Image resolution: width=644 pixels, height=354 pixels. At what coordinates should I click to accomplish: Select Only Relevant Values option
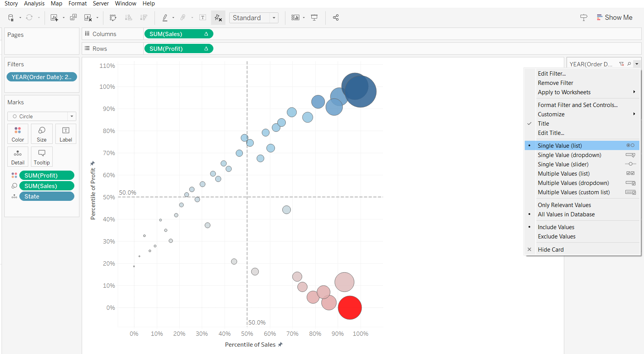(x=564, y=205)
